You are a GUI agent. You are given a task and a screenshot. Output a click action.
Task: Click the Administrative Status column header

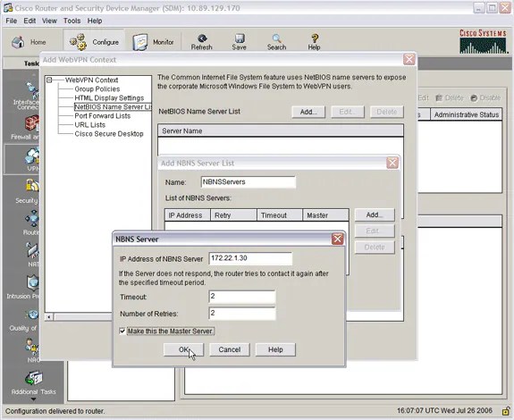tap(466, 114)
